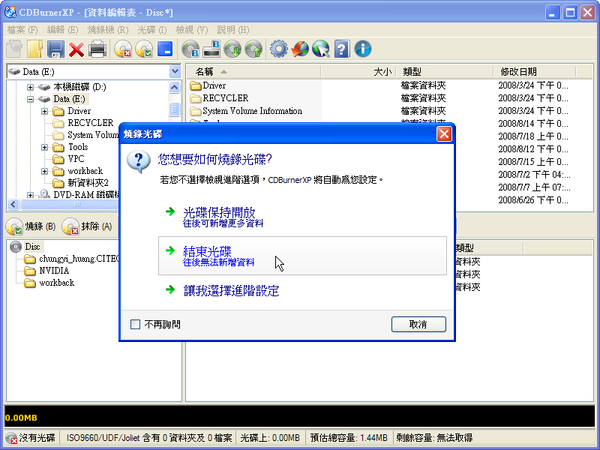Expand the Tools folder node

[x=45, y=147]
